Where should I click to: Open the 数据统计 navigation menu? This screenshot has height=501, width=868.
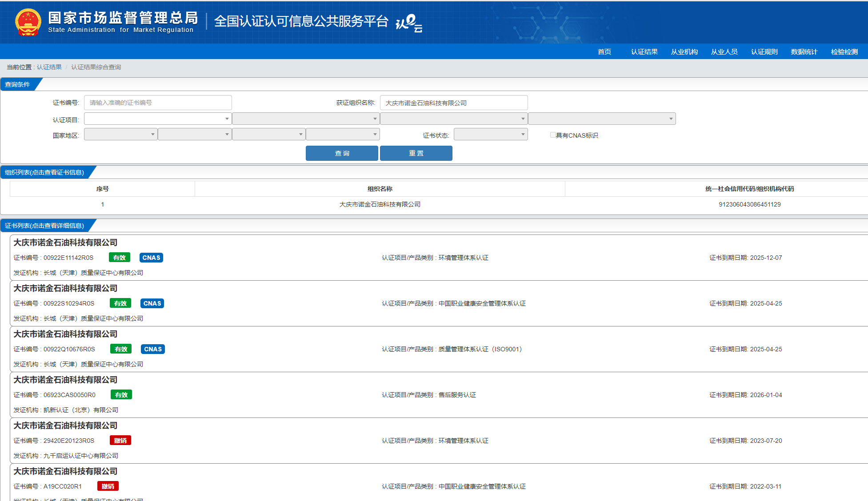click(x=804, y=52)
